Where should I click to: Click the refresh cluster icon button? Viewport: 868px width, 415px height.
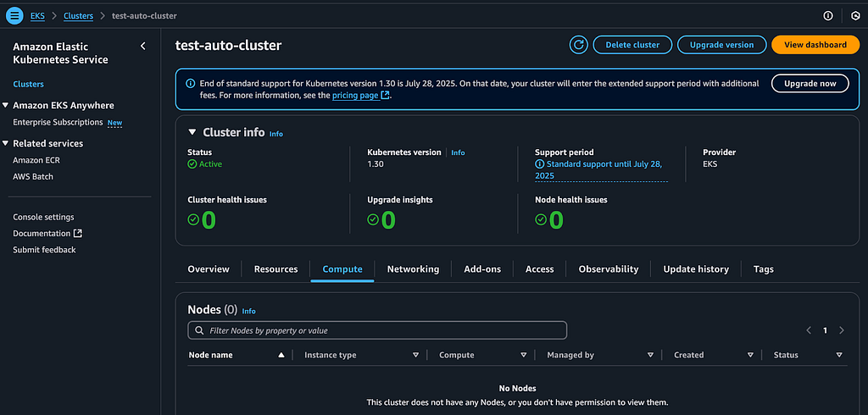tap(578, 45)
